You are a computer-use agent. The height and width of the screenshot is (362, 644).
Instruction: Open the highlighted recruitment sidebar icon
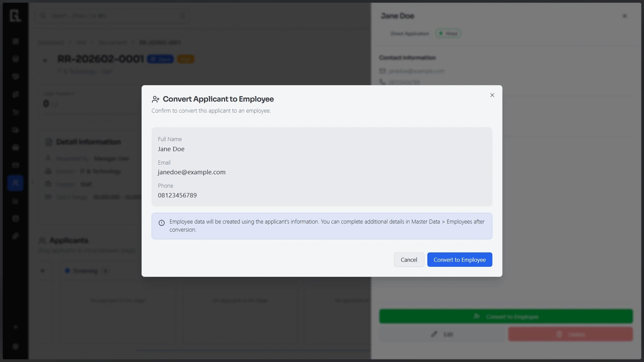click(x=15, y=183)
